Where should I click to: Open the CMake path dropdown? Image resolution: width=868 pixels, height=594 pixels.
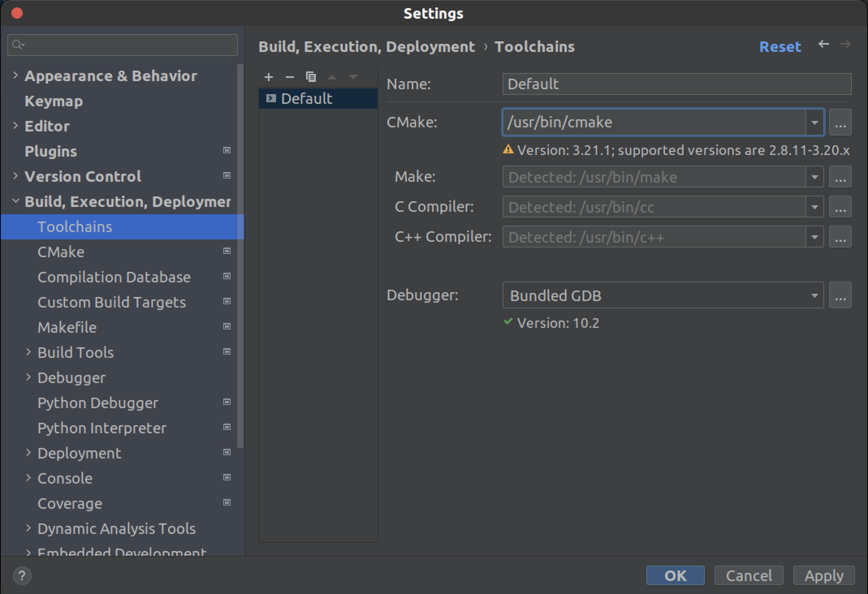814,122
